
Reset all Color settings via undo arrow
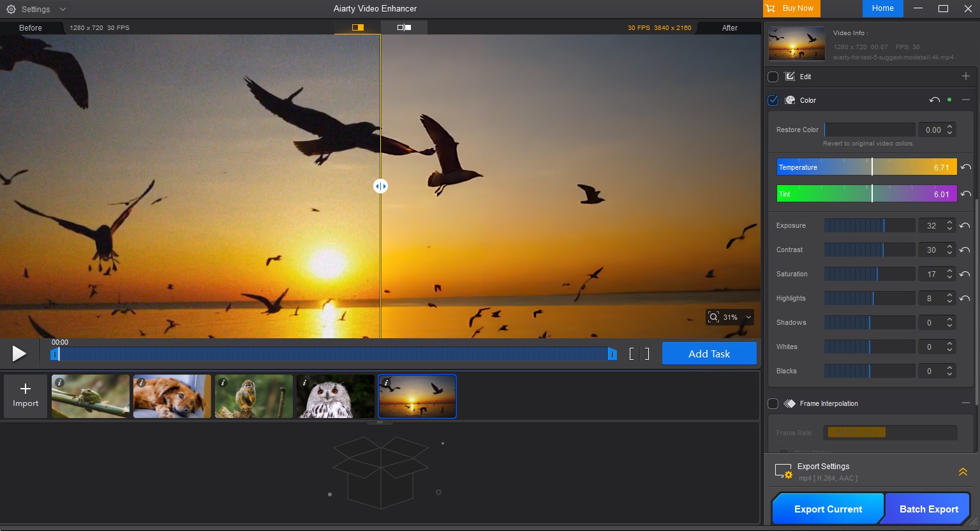click(935, 100)
